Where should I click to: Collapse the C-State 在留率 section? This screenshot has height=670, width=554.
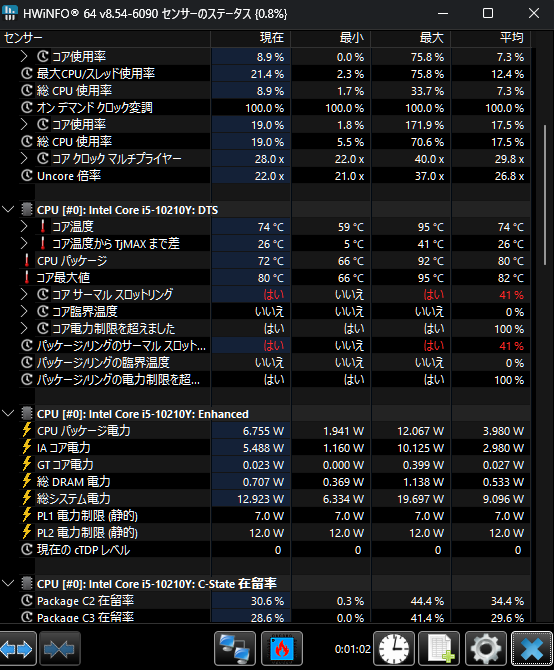(x=8, y=584)
